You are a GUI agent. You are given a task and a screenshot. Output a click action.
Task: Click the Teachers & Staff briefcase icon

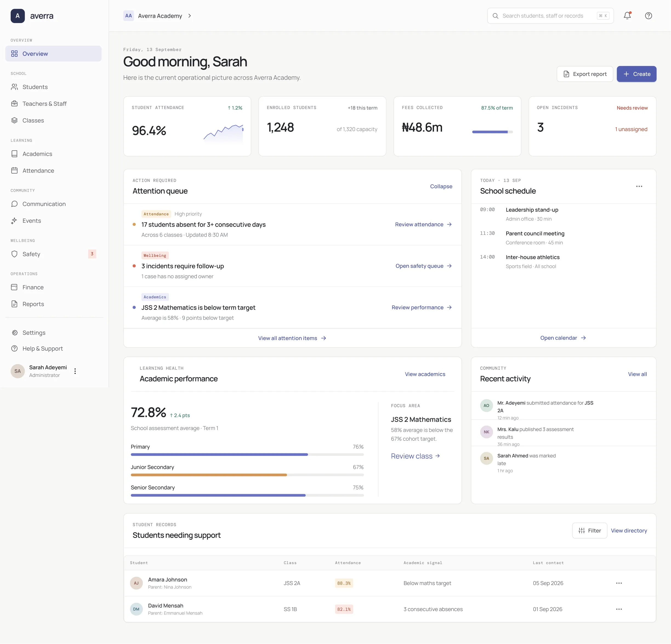coord(14,104)
